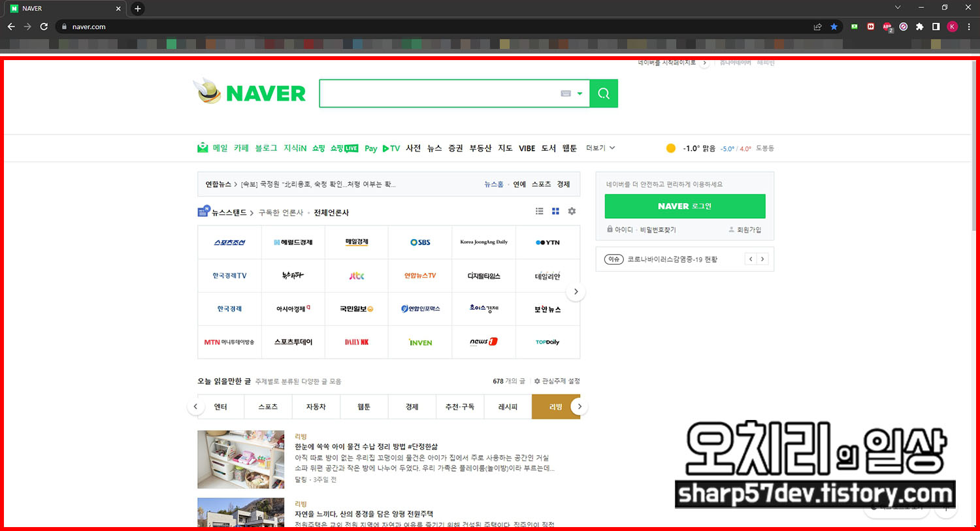Image resolution: width=980 pixels, height=531 pixels.
Task: Open the 카페 menu link
Action: 241,148
